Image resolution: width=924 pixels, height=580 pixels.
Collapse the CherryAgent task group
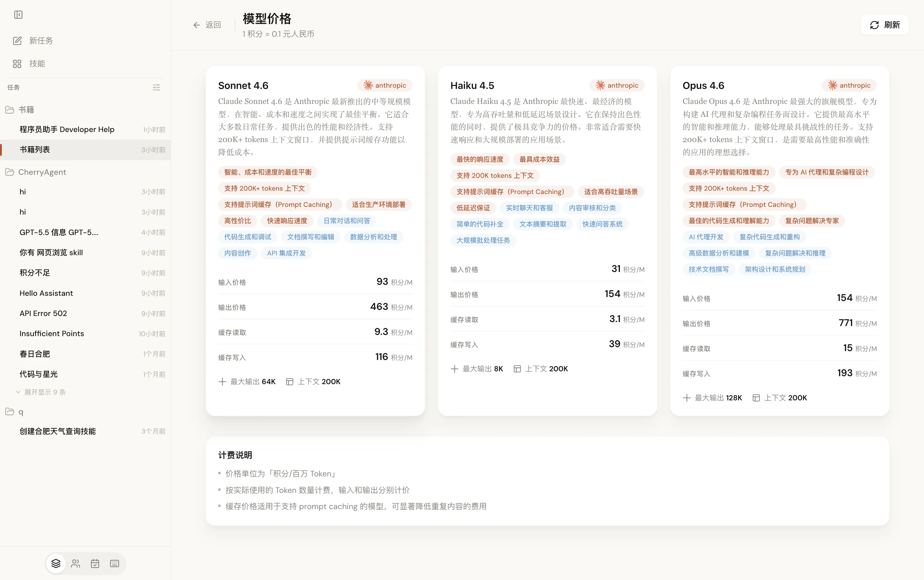(85, 172)
